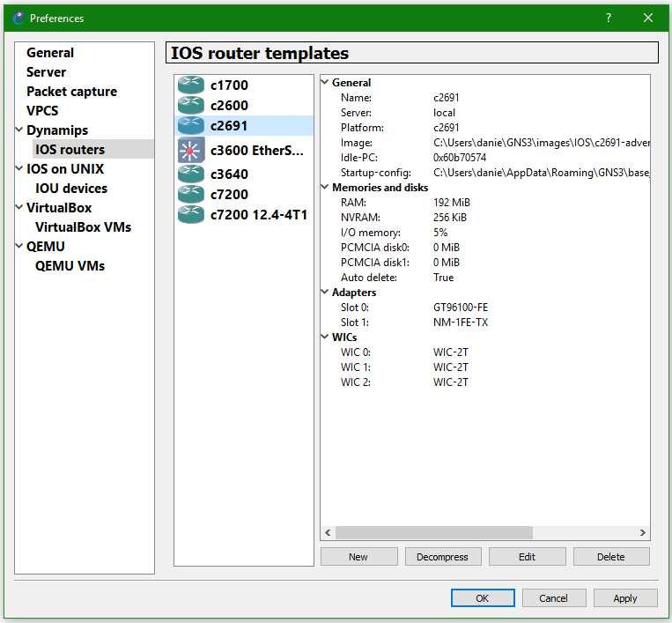Select the c2600 template name
This screenshot has width=672, height=623.
pyautogui.click(x=229, y=106)
